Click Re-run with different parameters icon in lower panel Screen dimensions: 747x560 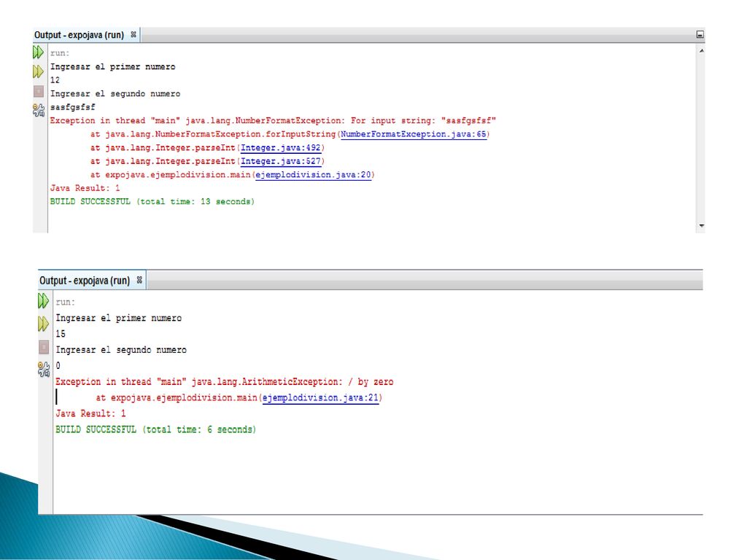click(x=43, y=324)
